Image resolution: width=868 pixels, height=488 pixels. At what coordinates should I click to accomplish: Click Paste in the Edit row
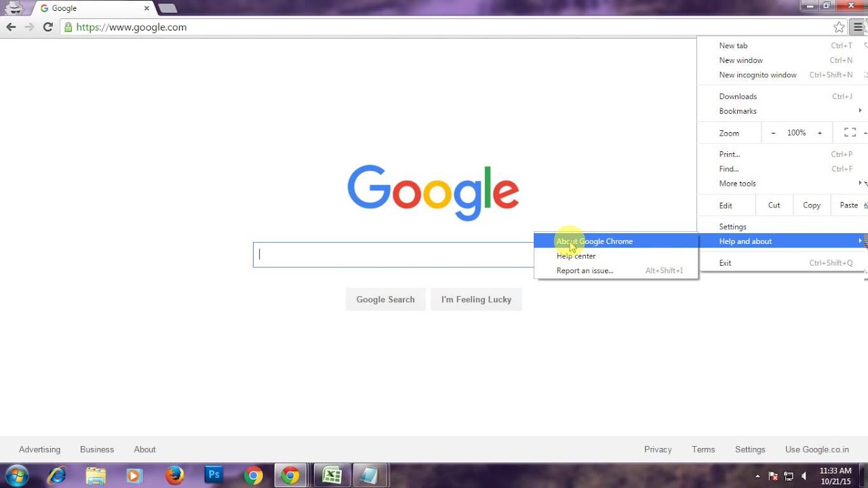click(849, 205)
